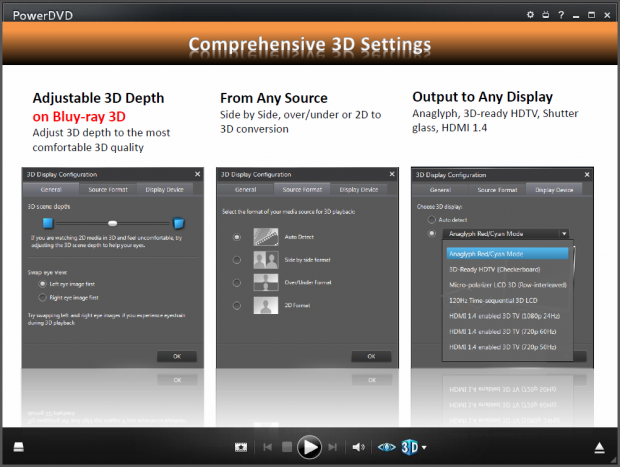The height and width of the screenshot is (467, 620).
Task: Select the Left eye image first option
Action: tap(42, 284)
